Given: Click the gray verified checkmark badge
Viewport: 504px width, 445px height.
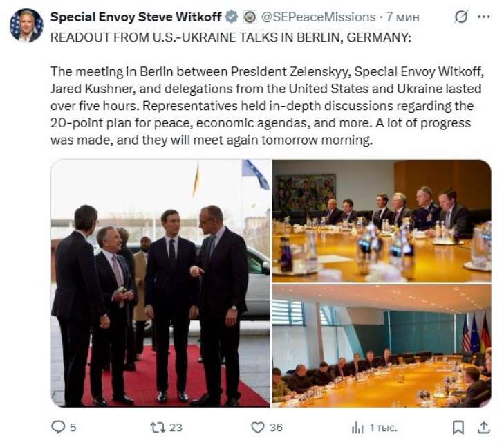Looking at the screenshot, I should pos(233,16).
